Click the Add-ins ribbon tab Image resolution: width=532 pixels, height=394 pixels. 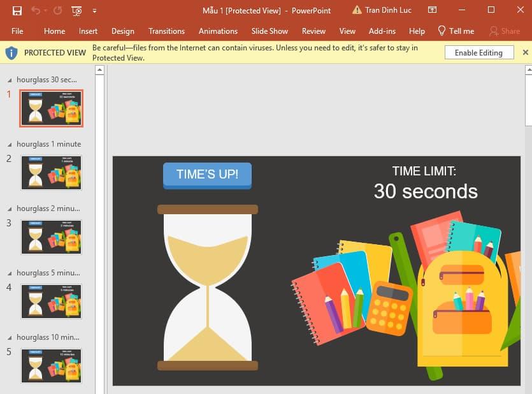pos(382,31)
